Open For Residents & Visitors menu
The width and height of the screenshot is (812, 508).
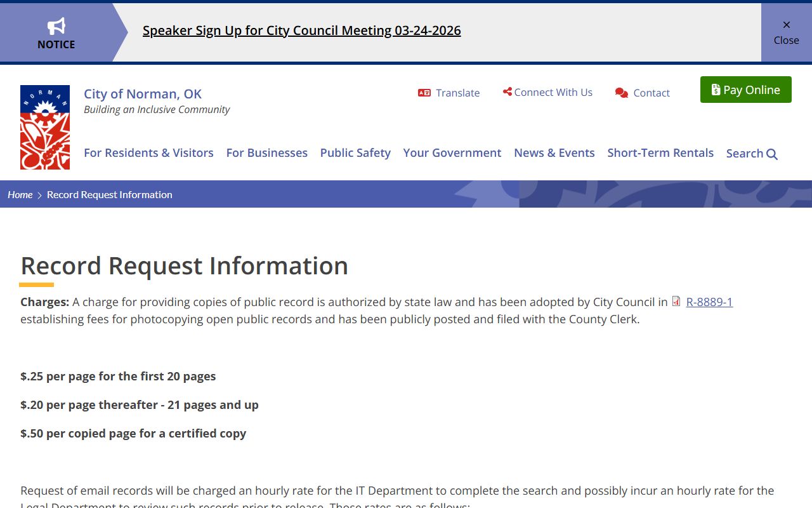tap(148, 153)
